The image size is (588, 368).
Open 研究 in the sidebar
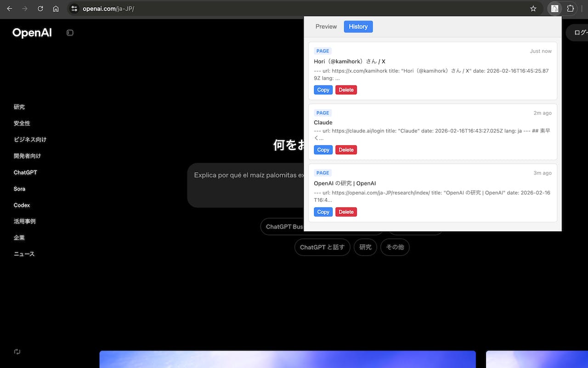point(19,107)
